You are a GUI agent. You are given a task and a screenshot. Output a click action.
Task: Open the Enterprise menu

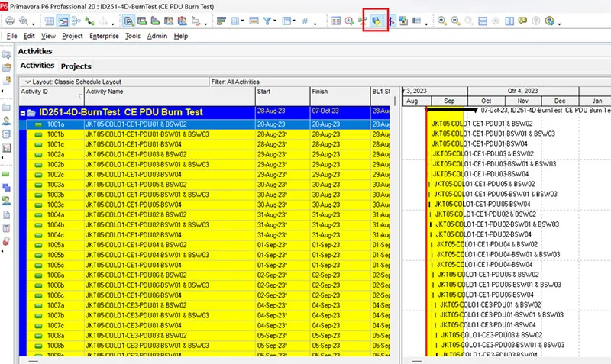pos(104,36)
